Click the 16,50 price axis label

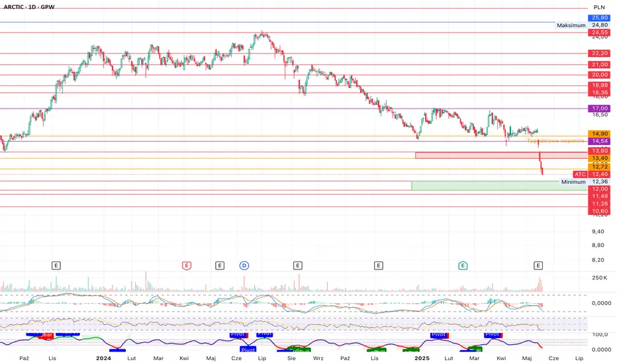pyautogui.click(x=600, y=115)
